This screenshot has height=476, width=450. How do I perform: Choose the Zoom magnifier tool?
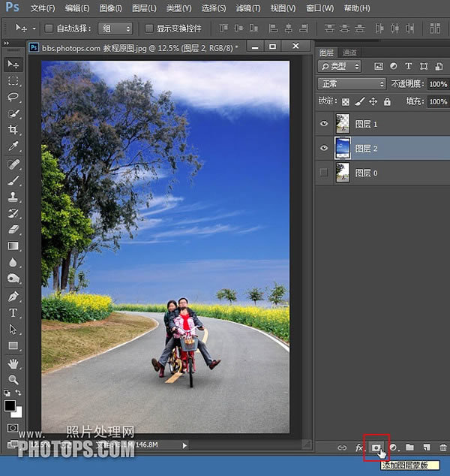click(x=13, y=380)
